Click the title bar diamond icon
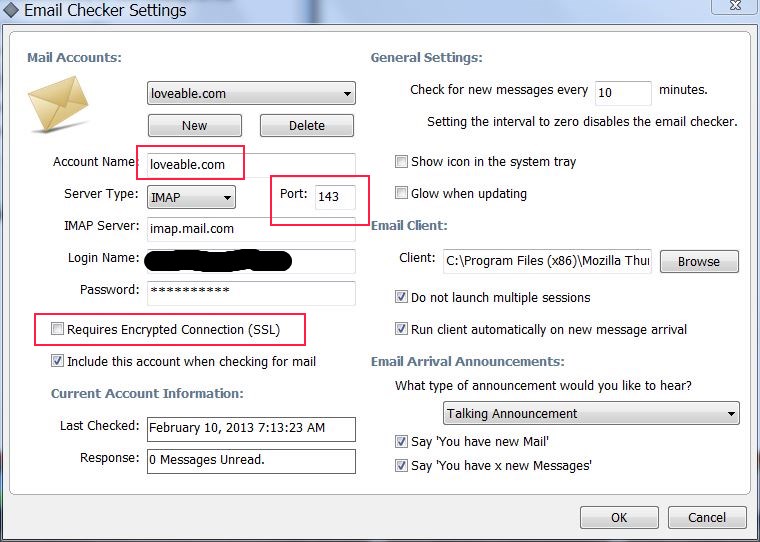Image resolution: width=760 pixels, height=542 pixels. tap(11, 11)
